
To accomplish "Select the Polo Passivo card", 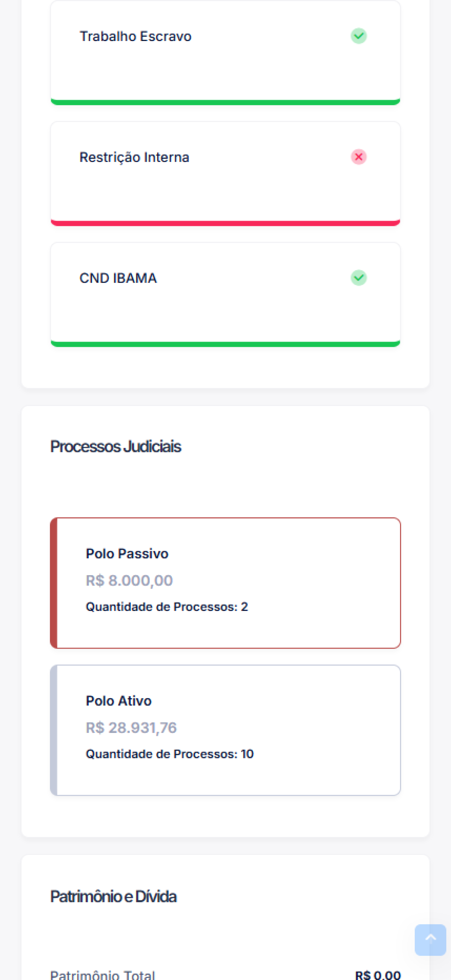I will click(x=225, y=583).
